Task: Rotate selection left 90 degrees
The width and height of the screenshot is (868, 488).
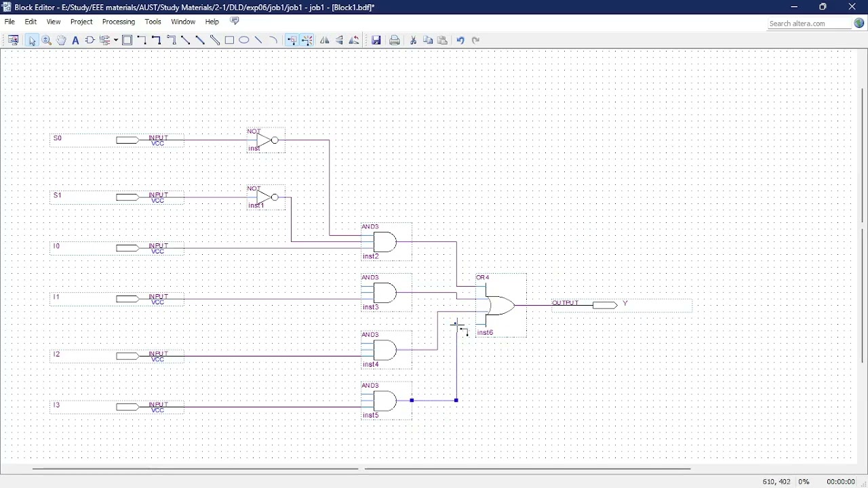Action: (354, 40)
